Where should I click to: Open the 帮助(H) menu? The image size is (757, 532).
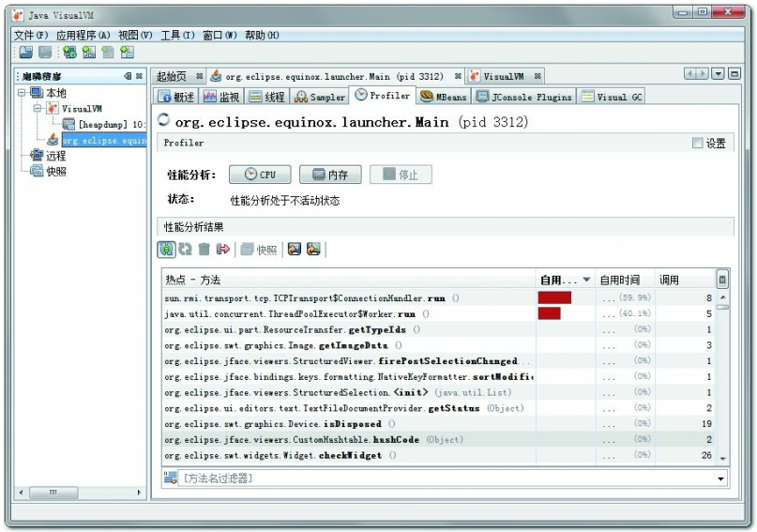pos(262,36)
